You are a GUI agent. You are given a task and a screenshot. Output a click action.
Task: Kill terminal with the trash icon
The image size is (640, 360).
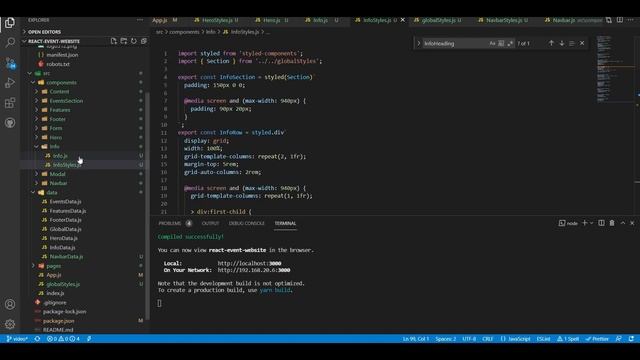612,223
